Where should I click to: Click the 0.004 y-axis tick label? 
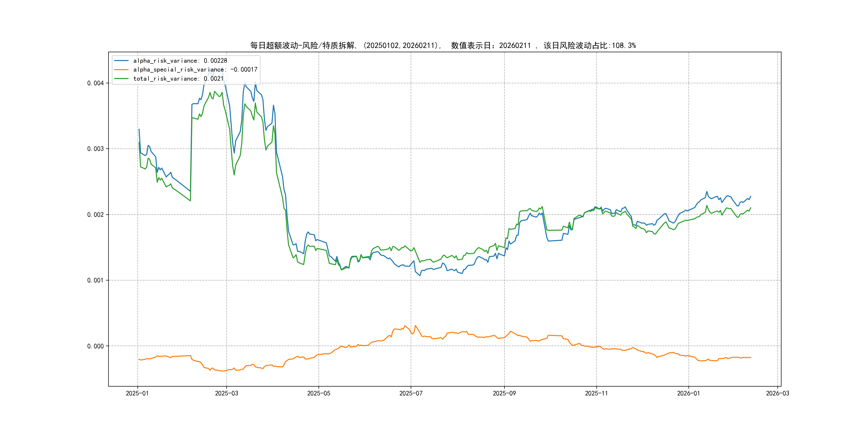coord(95,83)
